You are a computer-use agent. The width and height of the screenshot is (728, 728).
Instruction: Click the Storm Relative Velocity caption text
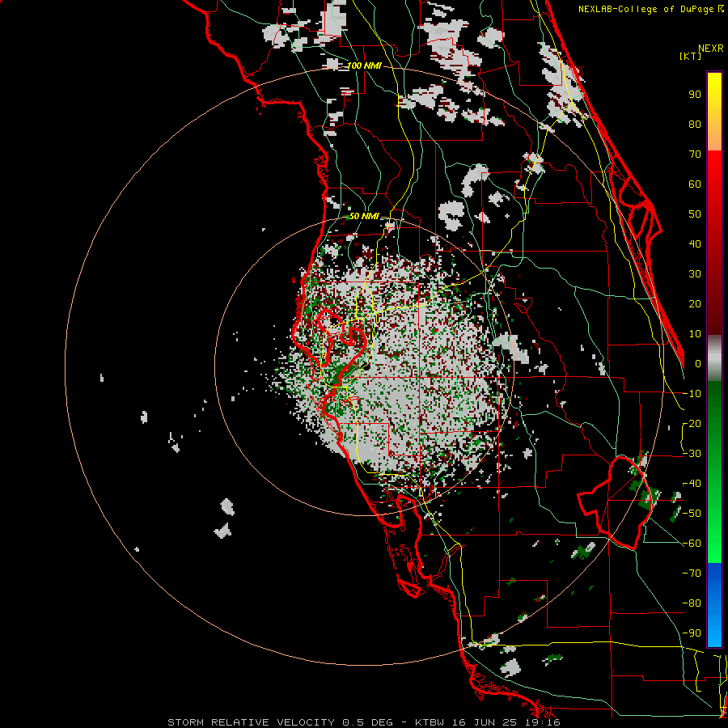(364, 722)
